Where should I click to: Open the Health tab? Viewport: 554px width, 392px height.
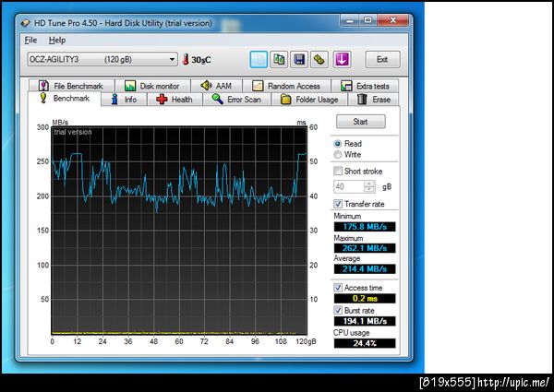coord(175,100)
